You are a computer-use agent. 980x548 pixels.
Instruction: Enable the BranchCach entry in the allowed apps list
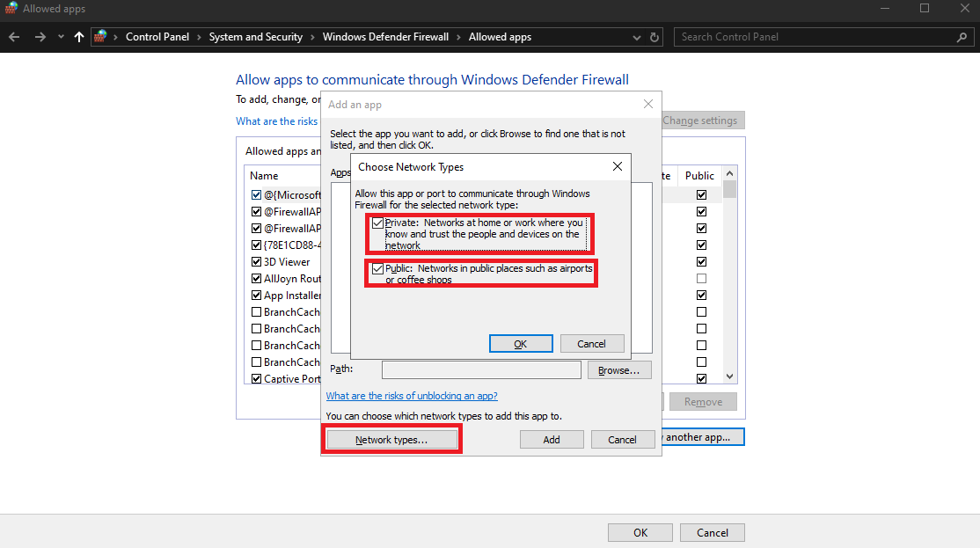tap(256, 311)
